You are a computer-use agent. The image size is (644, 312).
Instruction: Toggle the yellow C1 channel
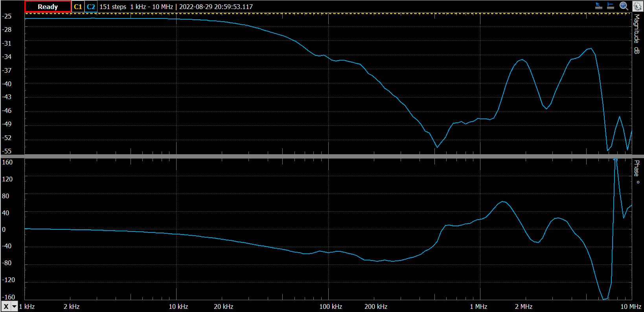pos(78,7)
